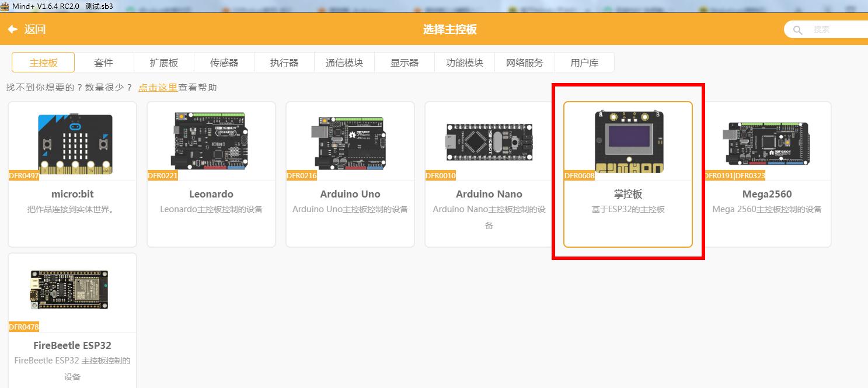Click the DFR0221 product tag

coord(163,176)
